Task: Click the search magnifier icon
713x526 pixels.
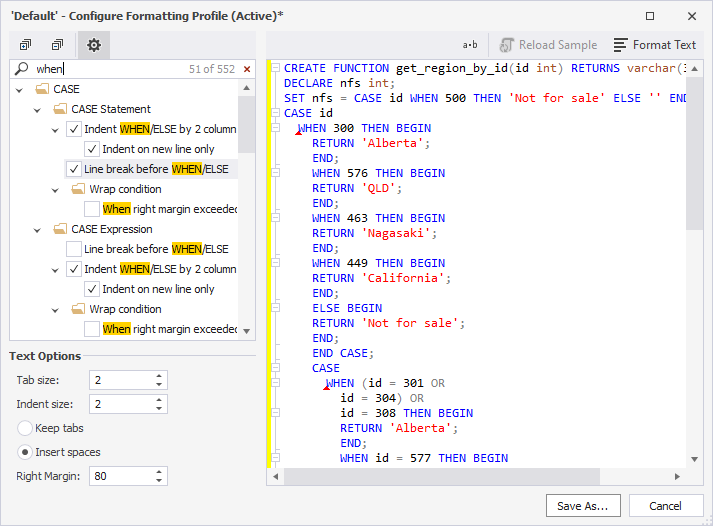Action: point(21,69)
